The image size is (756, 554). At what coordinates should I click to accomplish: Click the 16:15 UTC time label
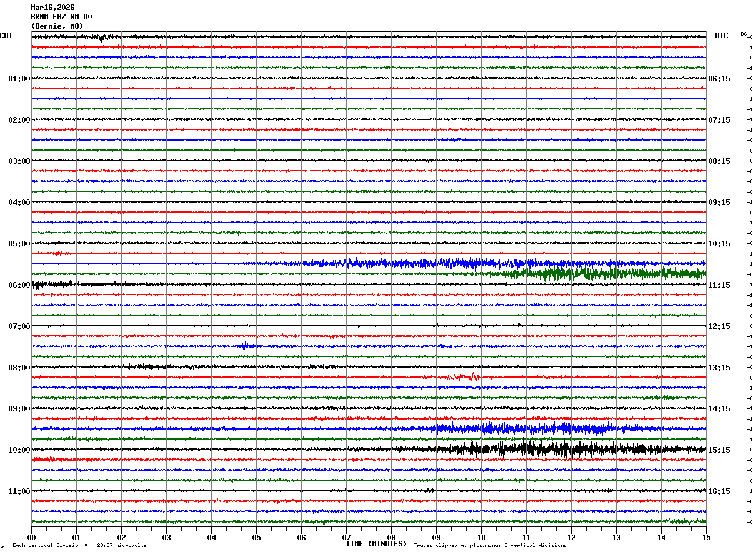click(x=719, y=491)
